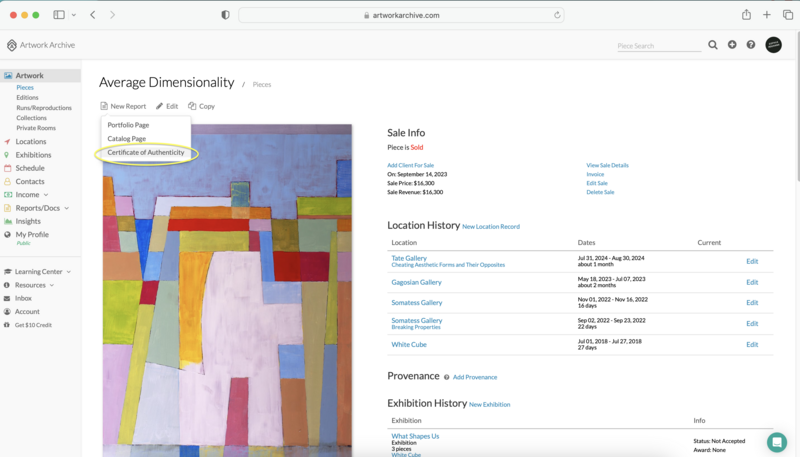Click the Schedule calendar icon in sidebar
This screenshot has width=800, height=457.
coord(7,168)
